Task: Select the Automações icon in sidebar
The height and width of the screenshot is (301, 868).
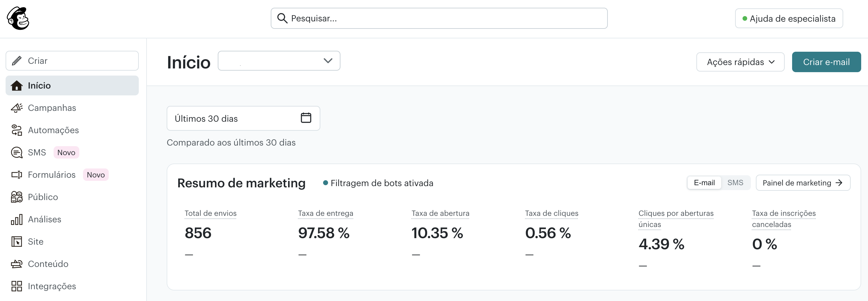Action: (16, 130)
